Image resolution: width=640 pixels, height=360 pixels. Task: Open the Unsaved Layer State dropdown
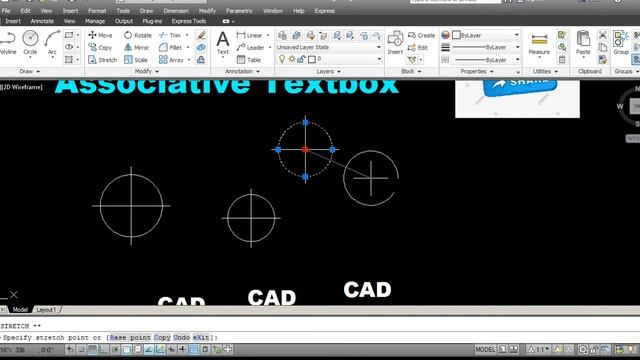click(329, 47)
